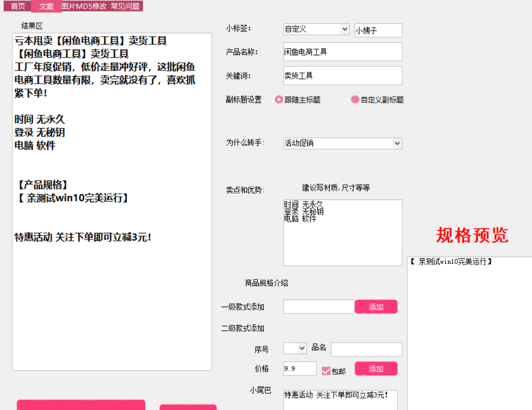
Task: Focus the 品名 input field
Action: click(366, 350)
